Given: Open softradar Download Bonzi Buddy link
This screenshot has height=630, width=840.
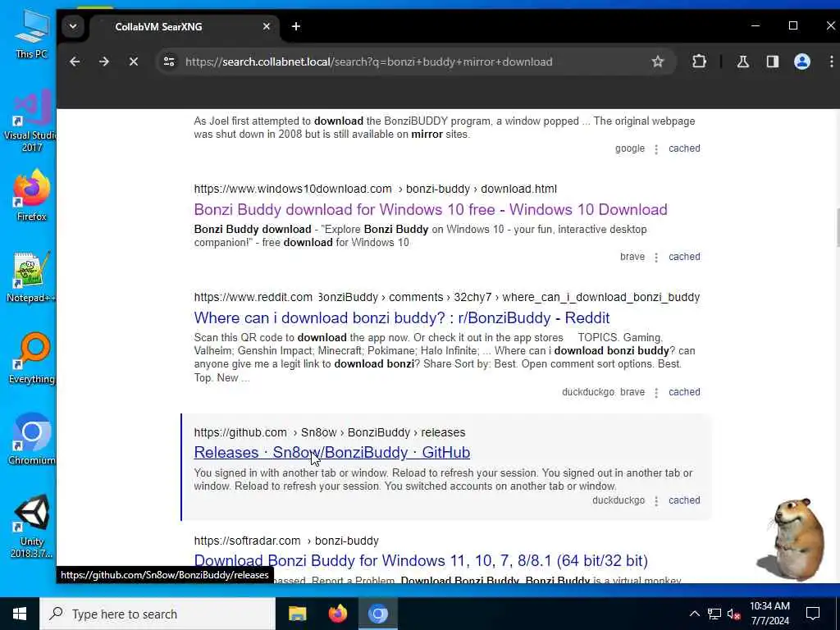Looking at the screenshot, I should (421, 561).
